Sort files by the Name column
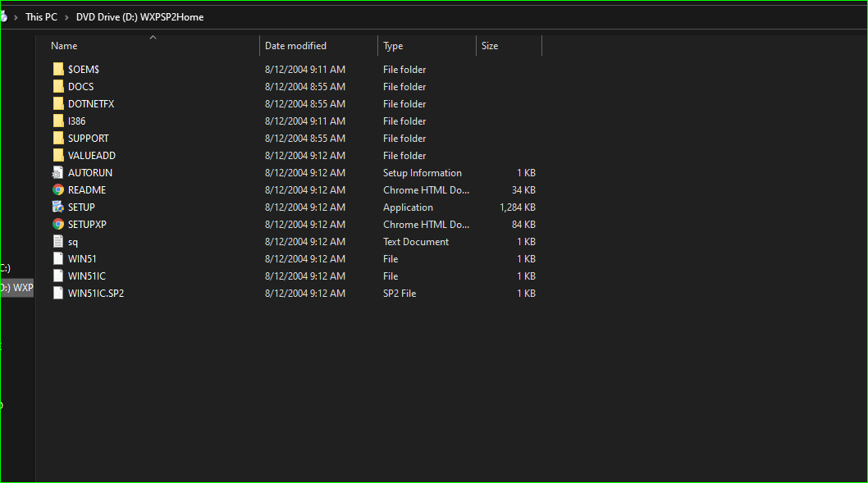 [x=64, y=46]
